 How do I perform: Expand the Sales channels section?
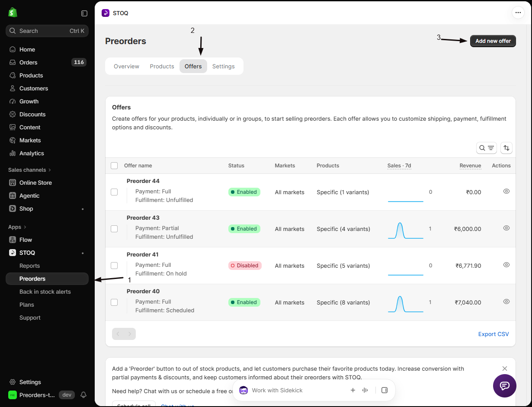point(29,170)
